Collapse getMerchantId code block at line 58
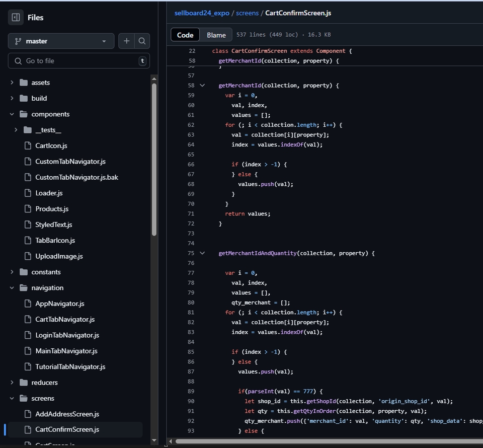The width and height of the screenshot is (483, 448). pos(202,85)
